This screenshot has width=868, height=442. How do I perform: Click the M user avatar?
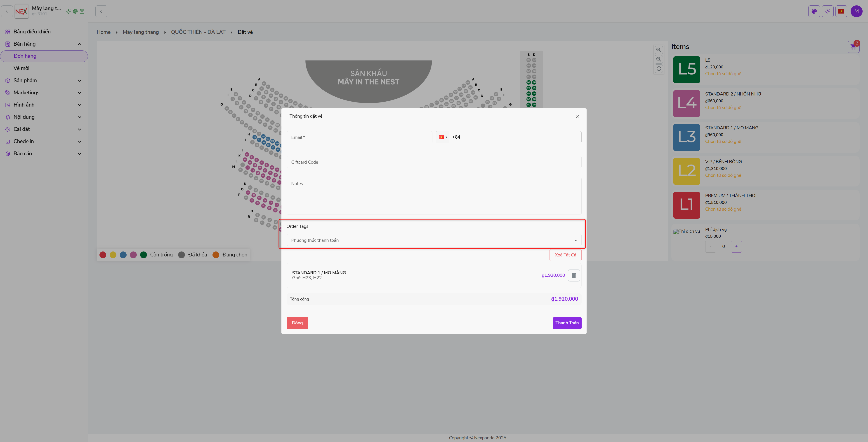click(x=856, y=11)
